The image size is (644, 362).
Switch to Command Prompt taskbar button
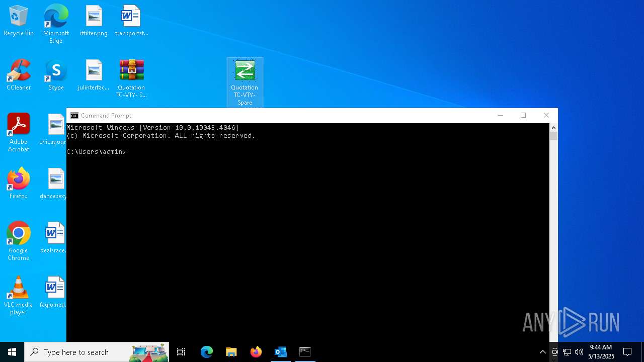click(x=305, y=352)
